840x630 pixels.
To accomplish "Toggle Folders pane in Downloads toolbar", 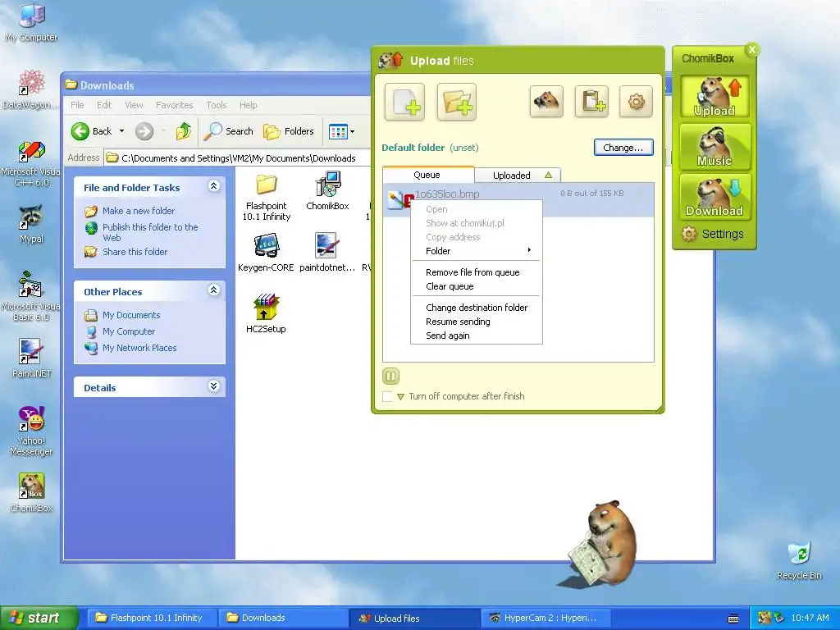I will click(x=288, y=131).
